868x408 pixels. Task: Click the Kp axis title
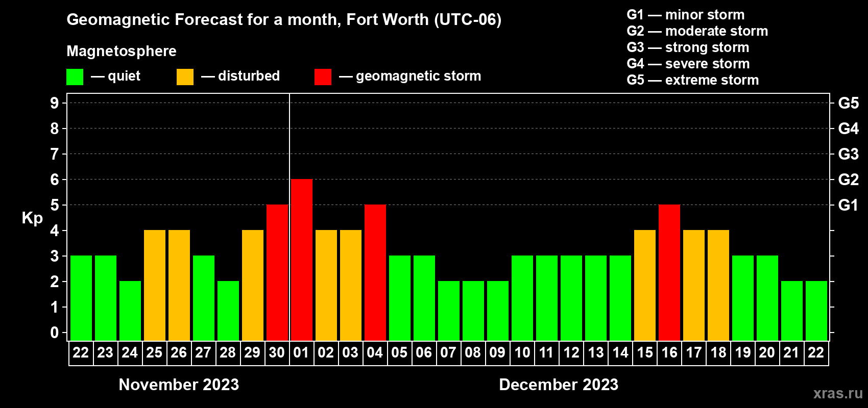(32, 218)
